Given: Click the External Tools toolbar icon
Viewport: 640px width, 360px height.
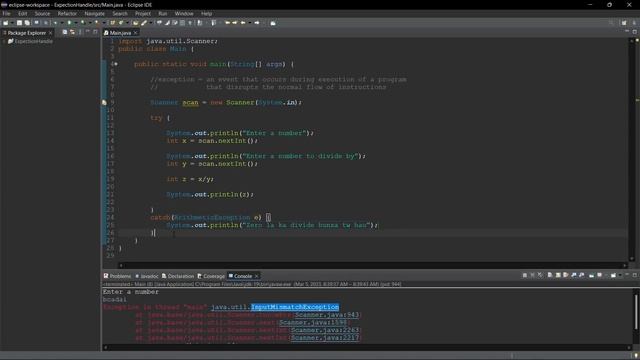Looking at the screenshot, I should click(97, 23).
